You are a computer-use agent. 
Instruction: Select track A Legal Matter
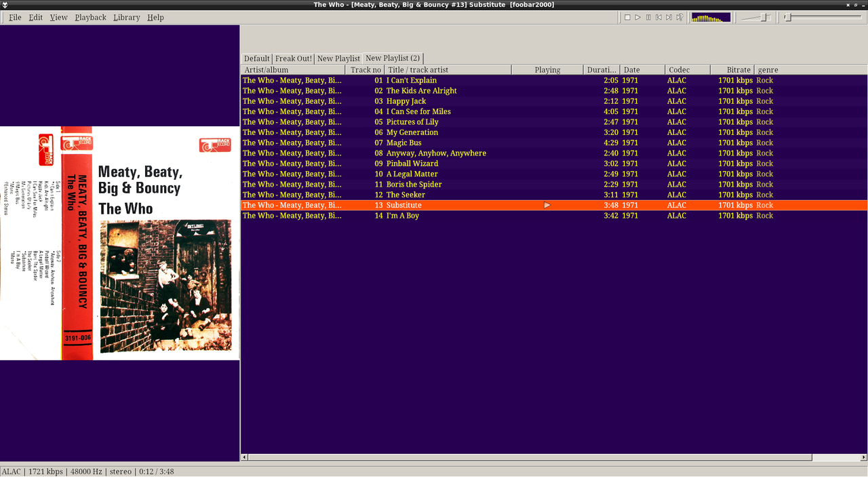[554, 174]
